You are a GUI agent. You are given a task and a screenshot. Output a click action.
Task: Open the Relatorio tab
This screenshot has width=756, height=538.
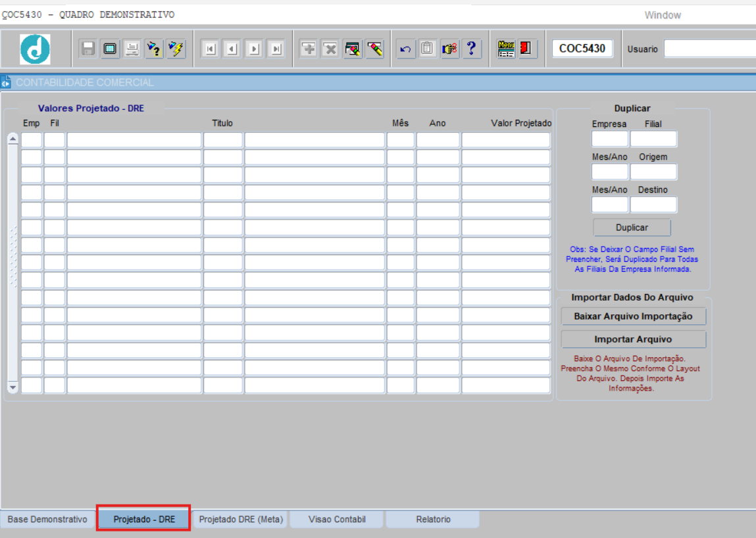pos(433,520)
